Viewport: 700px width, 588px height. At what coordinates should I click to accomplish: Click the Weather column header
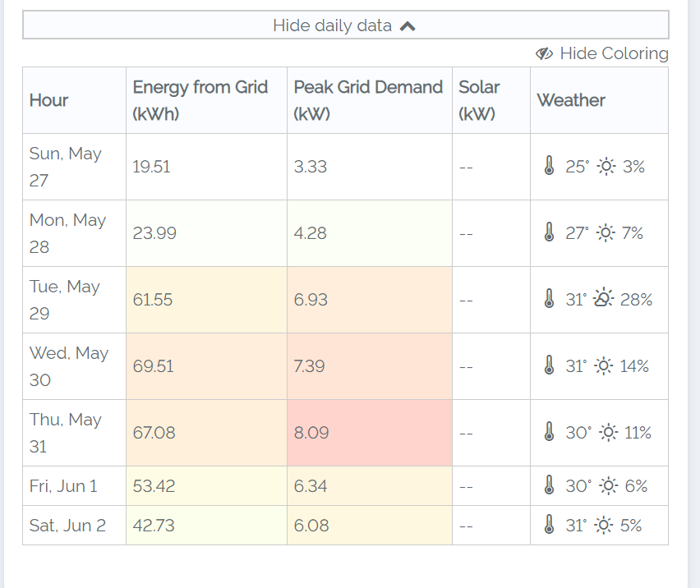(x=571, y=100)
